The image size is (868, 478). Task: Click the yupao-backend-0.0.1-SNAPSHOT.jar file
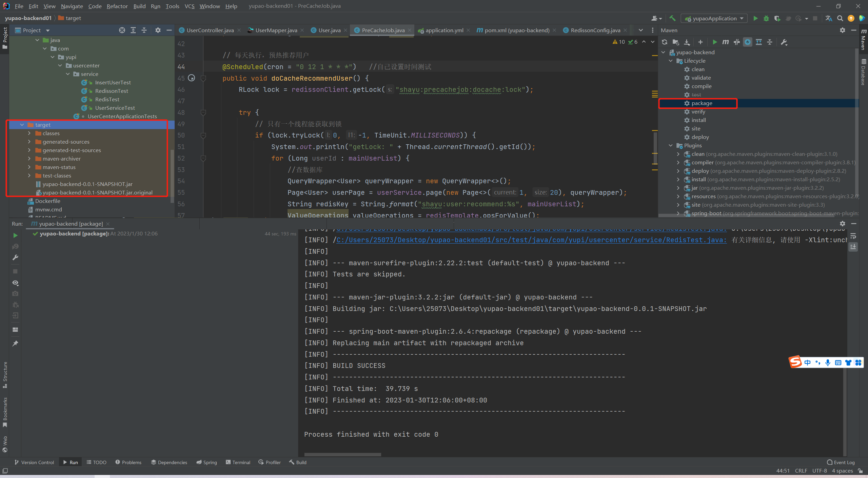point(88,184)
